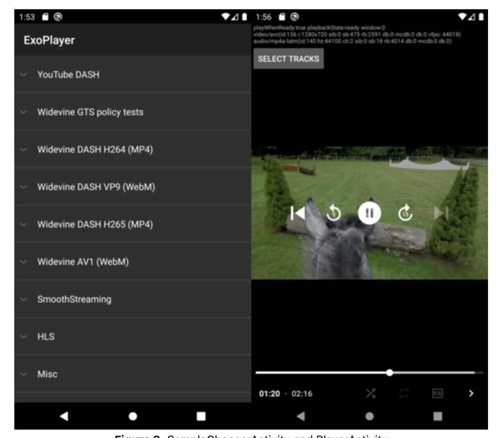Screen dimensions: 504x438
Task: Skip to previous track
Action: 297,213
